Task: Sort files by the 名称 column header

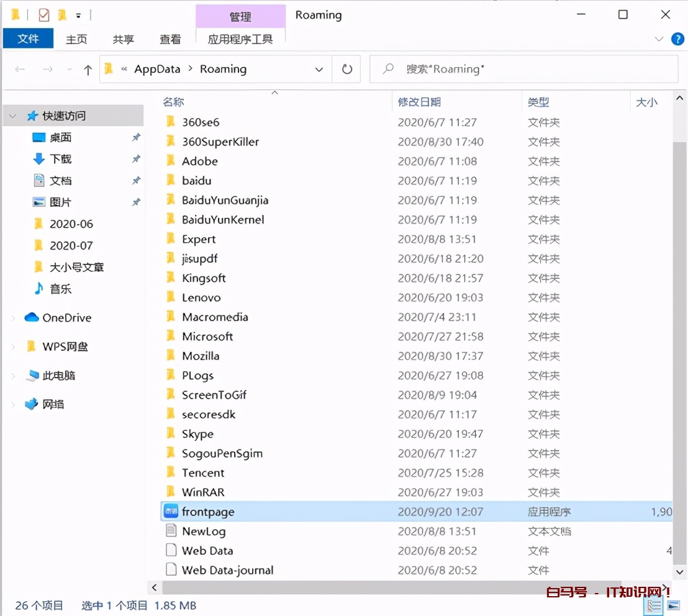Action: 173,101
